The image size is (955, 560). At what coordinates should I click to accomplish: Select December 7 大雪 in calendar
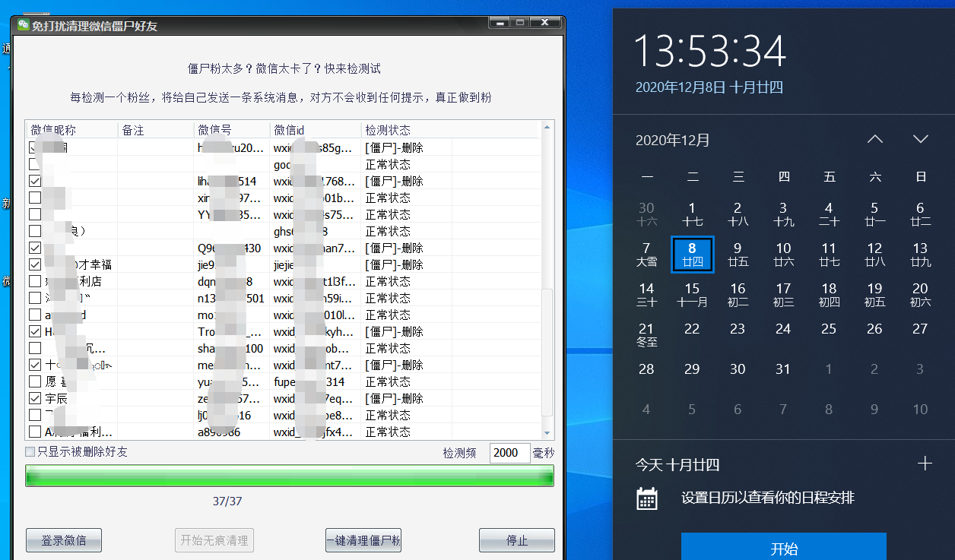pos(647,254)
